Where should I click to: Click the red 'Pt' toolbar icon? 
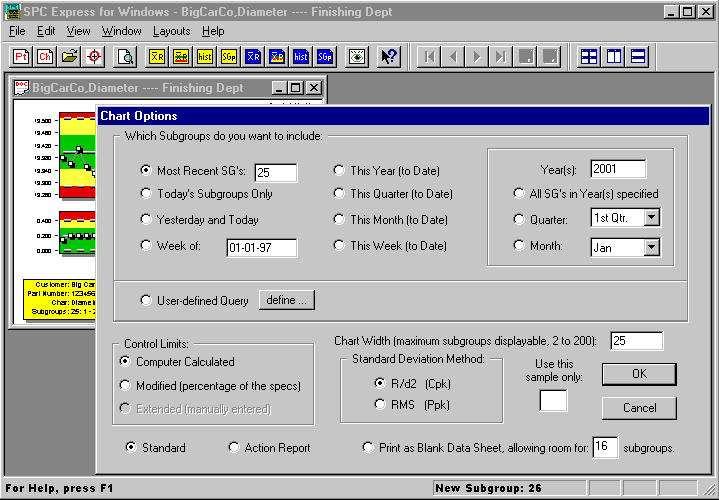pos(20,56)
